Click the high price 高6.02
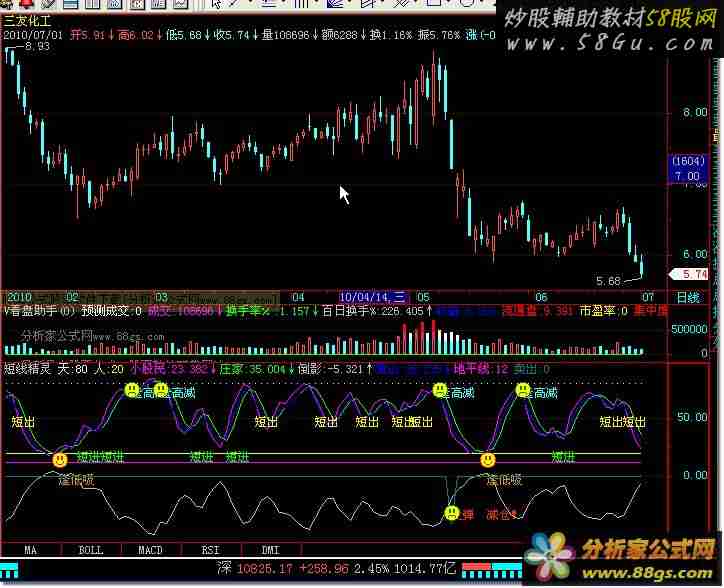The image size is (724, 588). (x=135, y=35)
